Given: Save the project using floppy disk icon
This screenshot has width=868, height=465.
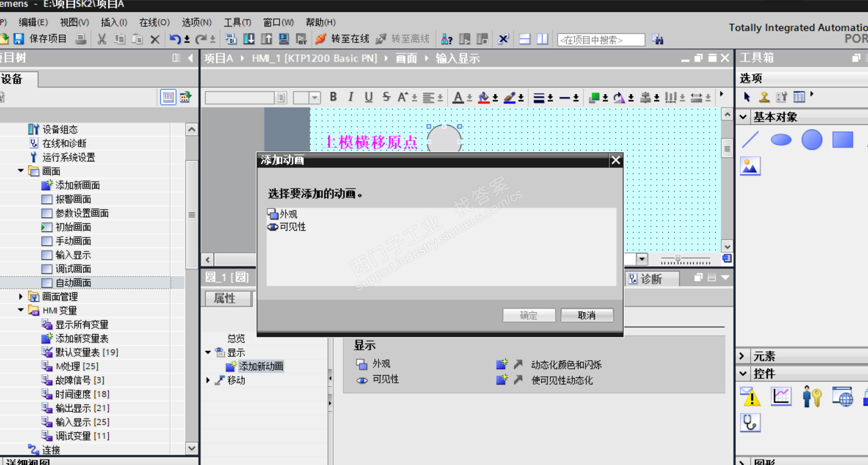Looking at the screenshot, I should [19, 39].
